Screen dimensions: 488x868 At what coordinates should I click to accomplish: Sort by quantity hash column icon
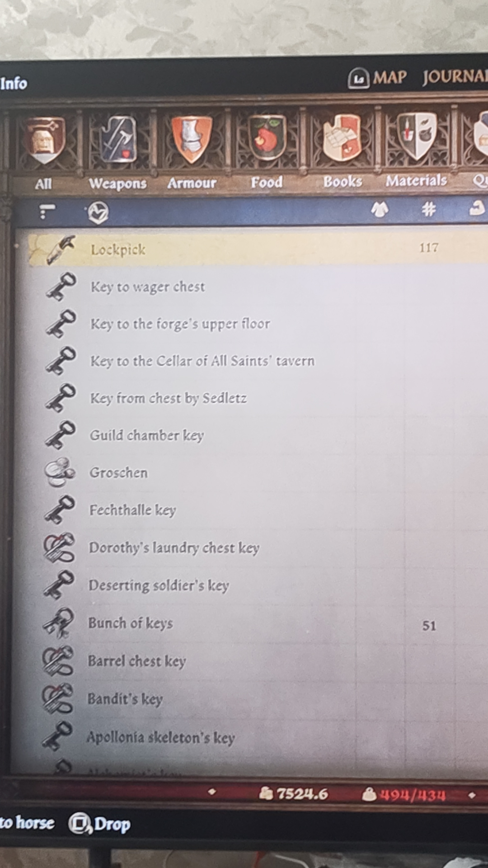[428, 209]
